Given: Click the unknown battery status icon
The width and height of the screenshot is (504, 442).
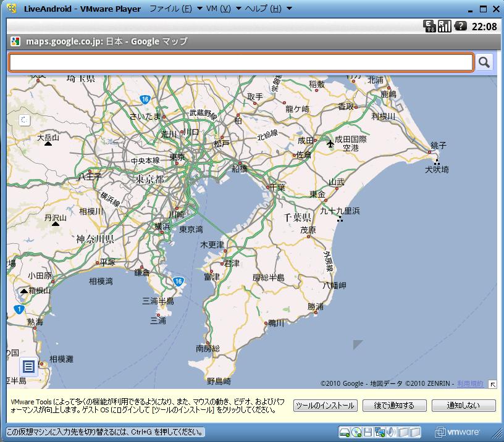Looking at the screenshot, I should 460,26.
